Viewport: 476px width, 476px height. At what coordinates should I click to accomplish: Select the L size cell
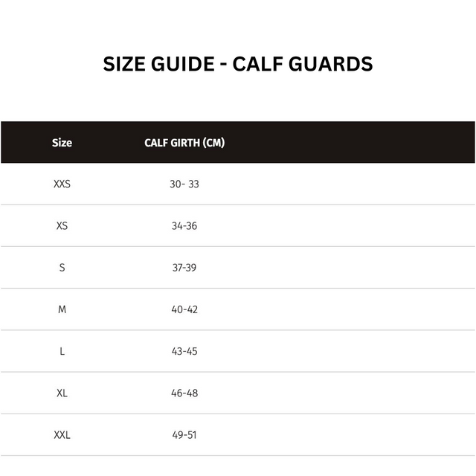(62, 351)
